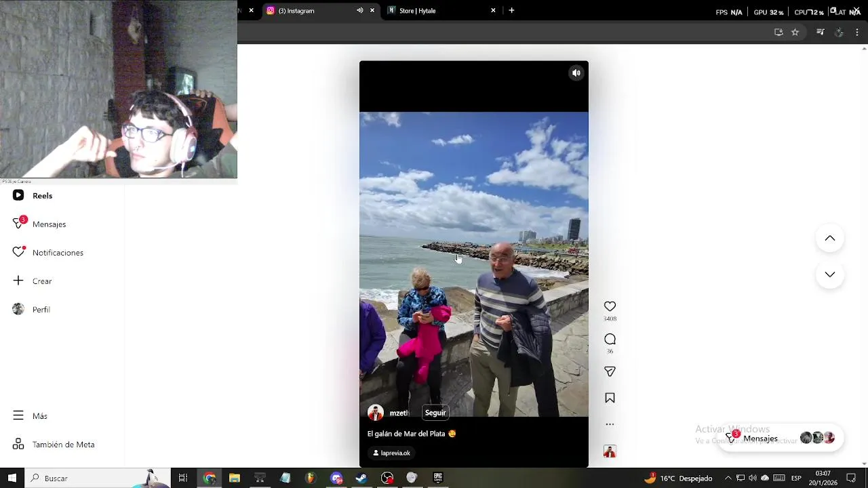
Task: Open the weather widget showing 16°C Despejado
Action: pyautogui.click(x=678, y=478)
